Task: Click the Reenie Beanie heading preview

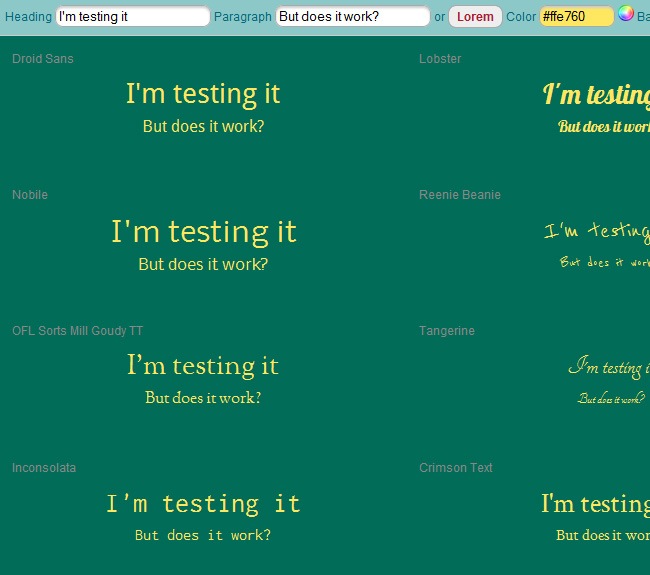Action: click(x=597, y=232)
